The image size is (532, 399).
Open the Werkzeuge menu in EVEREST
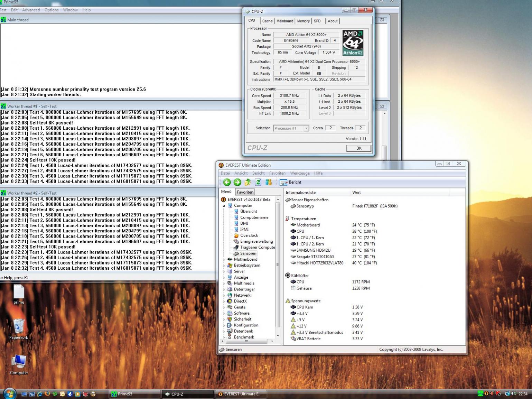[299, 173]
